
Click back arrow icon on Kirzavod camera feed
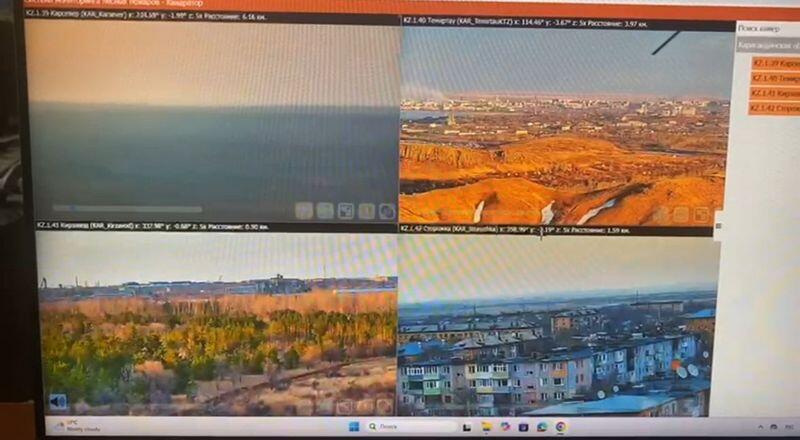[x=58, y=401]
